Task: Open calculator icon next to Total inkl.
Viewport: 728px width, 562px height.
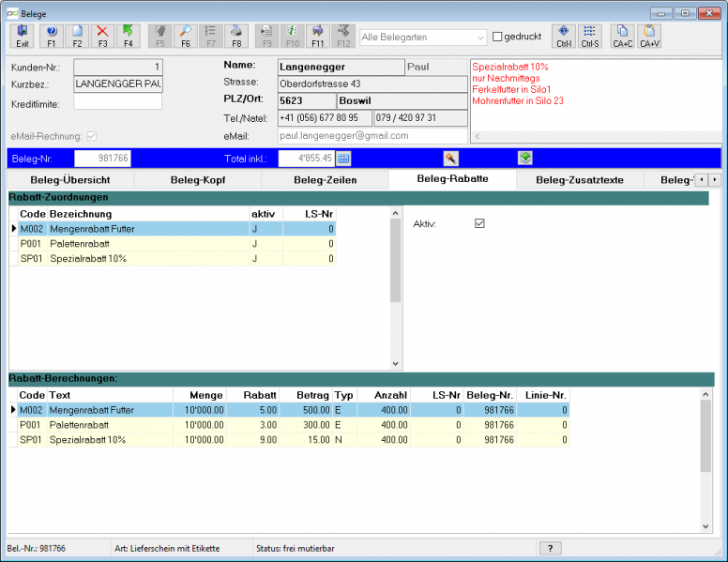Action: [x=343, y=159]
